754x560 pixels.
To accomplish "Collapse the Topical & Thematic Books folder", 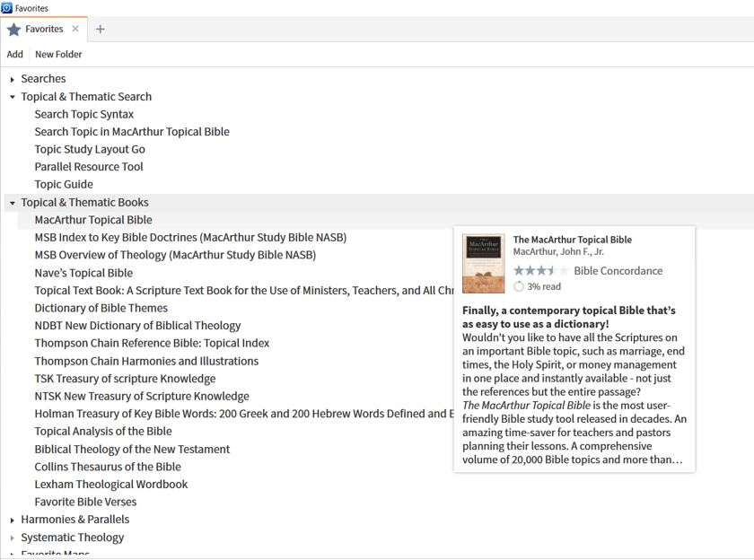I will 12,203.
